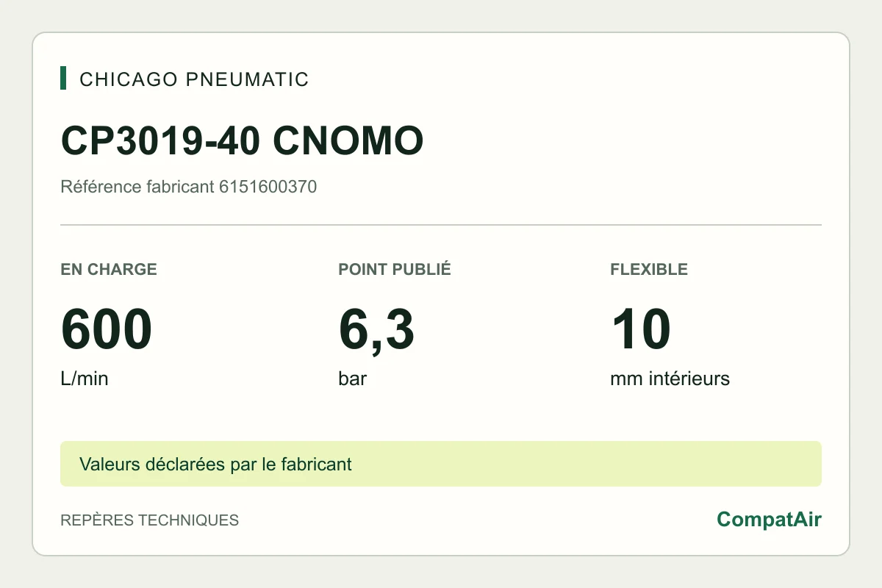Click the FLEXIBLE column heading

coord(649,269)
